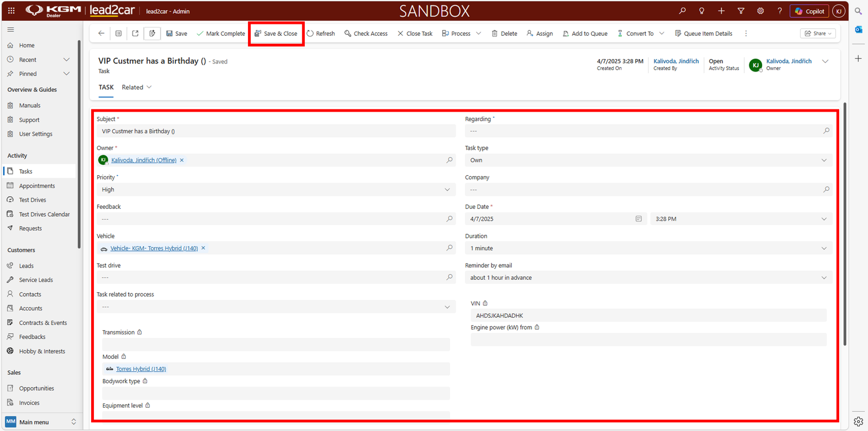Viewport: 868px width, 431px height.
Task: Open the Task type dropdown
Action: (x=824, y=160)
